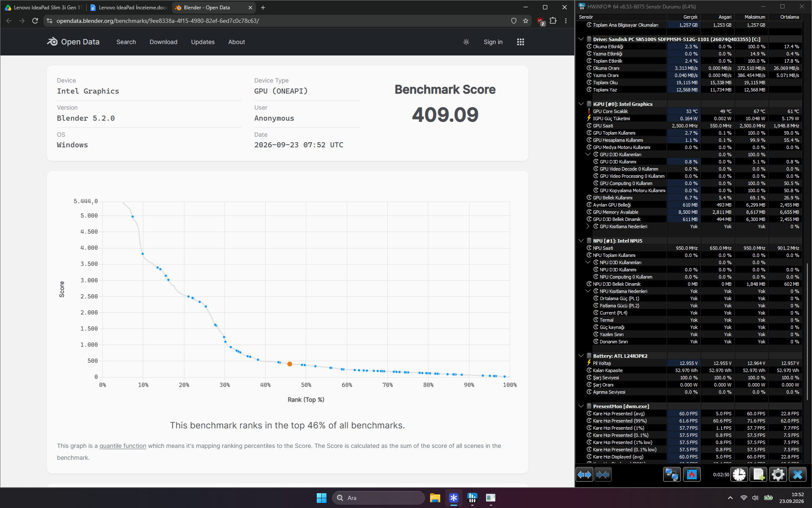Start HWiNFO logging with sheet icon

click(x=758, y=475)
